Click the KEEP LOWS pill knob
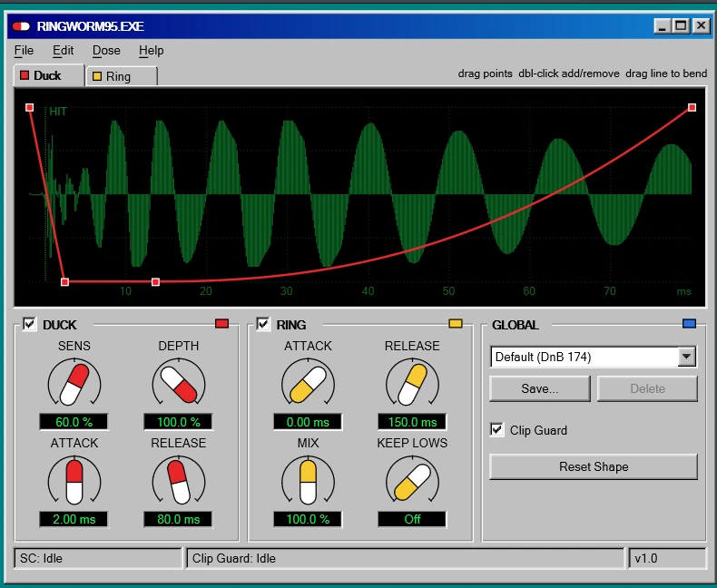This screenshot has width=717, height=588. tap(412, 482)
